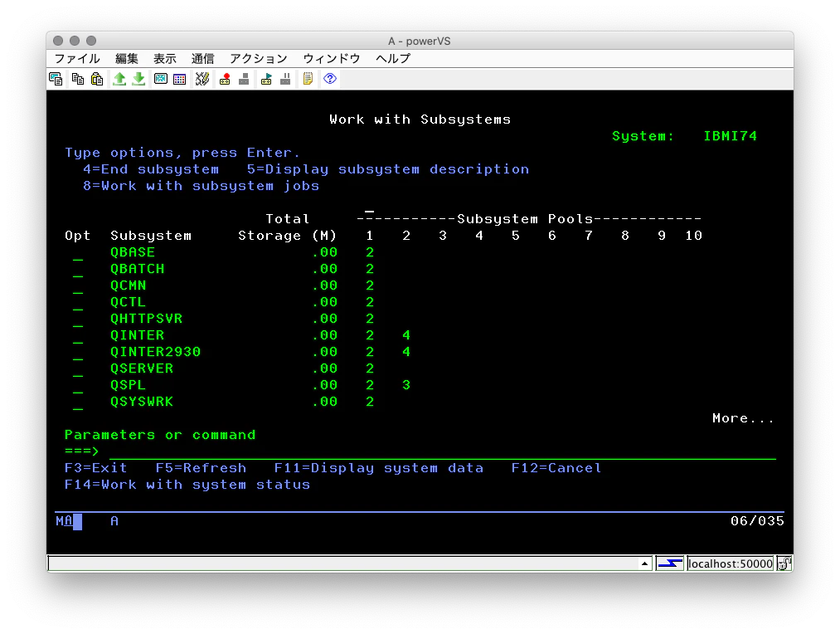Open the 編集 menu
840x634 pixels.
coord(126,58)
